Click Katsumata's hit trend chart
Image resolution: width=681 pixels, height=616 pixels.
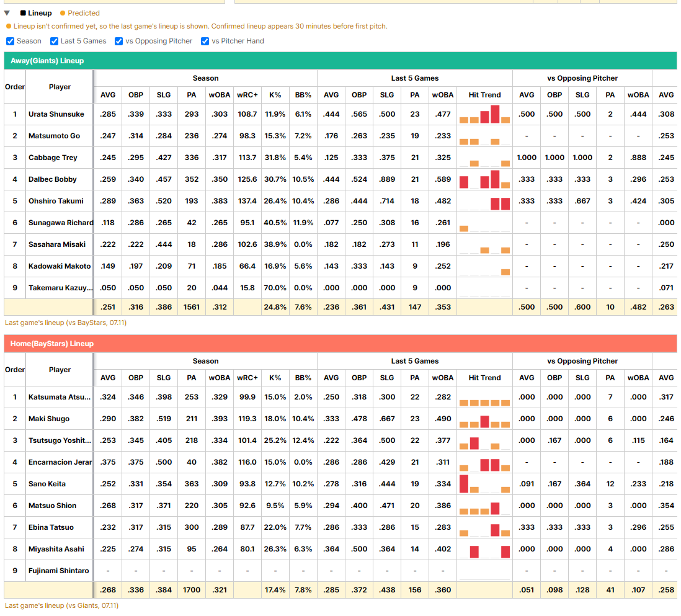484,397
